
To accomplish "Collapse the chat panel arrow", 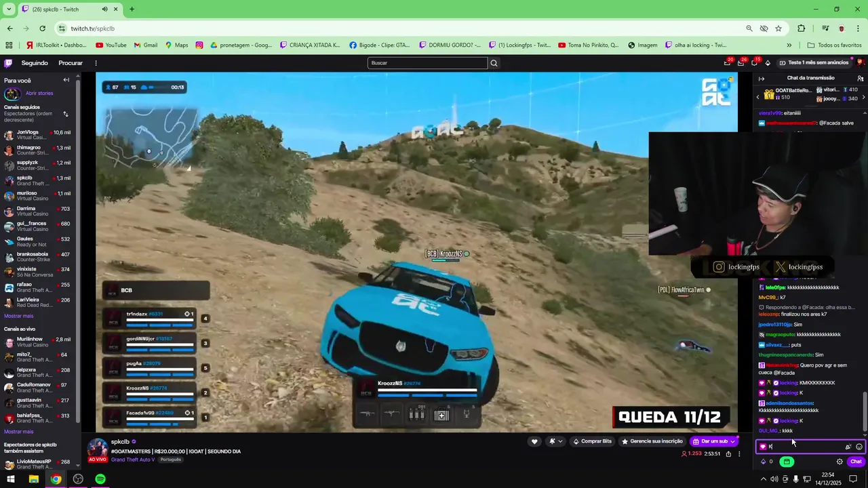I will tap(762, 79).
